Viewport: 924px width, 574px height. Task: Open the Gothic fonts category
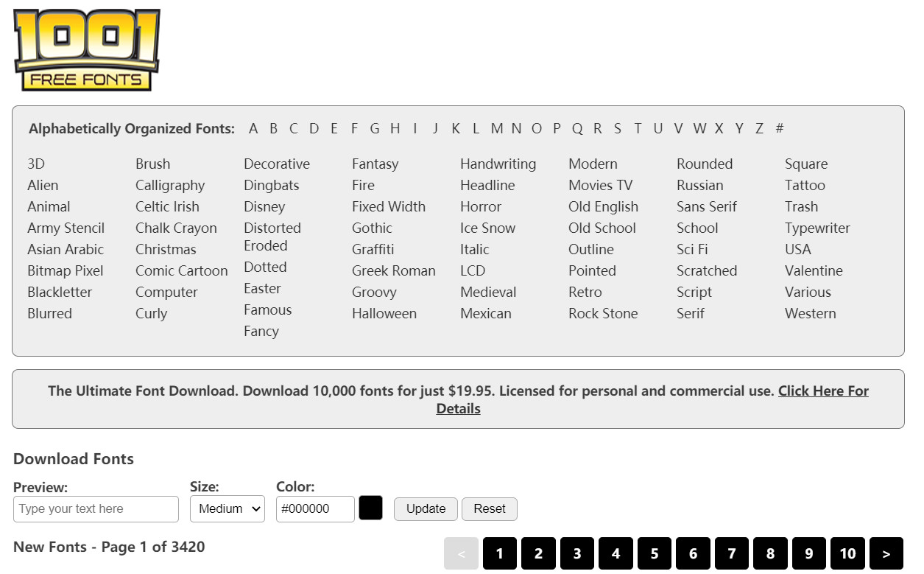(x=372, y=228)
